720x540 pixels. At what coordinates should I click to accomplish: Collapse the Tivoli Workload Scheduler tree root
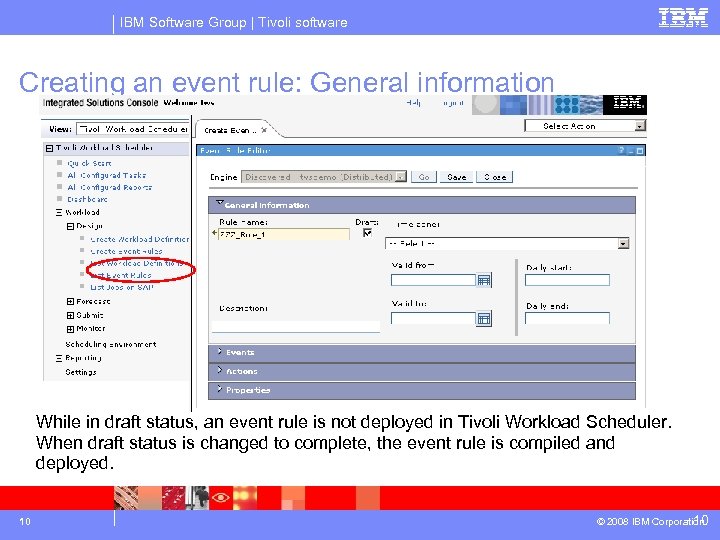pyautogui.click(x=49, y=148)
